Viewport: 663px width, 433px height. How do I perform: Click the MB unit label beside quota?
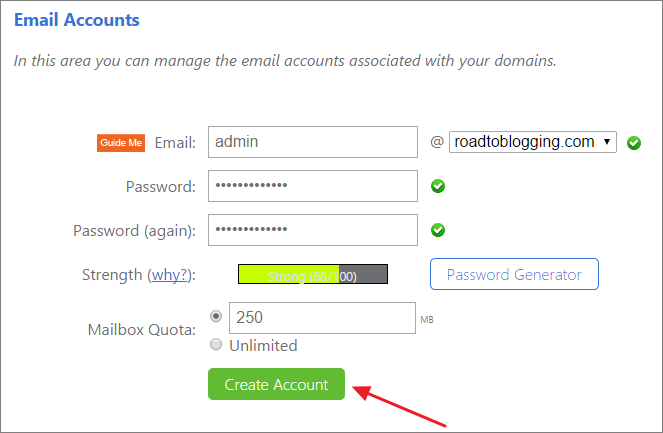[427, 321]
